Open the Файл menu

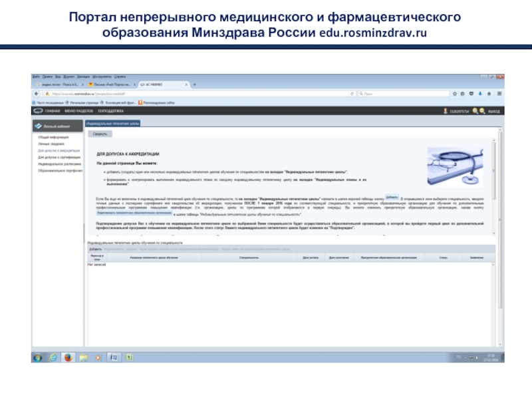pos(36,76)
